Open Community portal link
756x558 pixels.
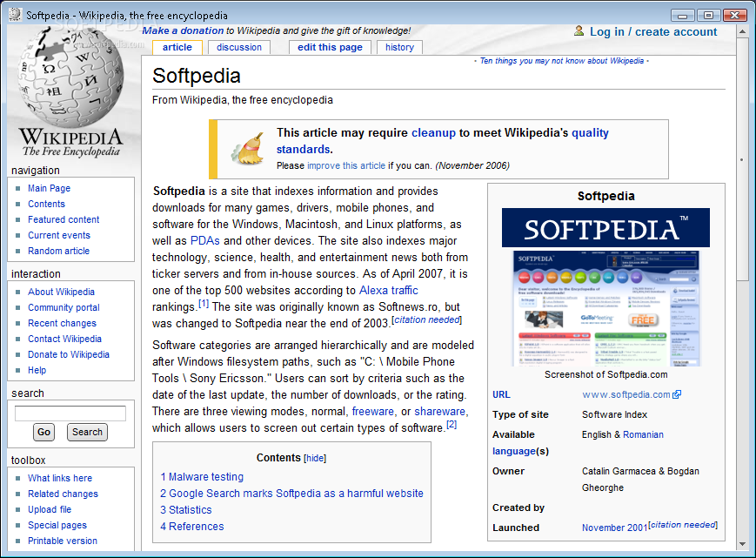point(64,307)
